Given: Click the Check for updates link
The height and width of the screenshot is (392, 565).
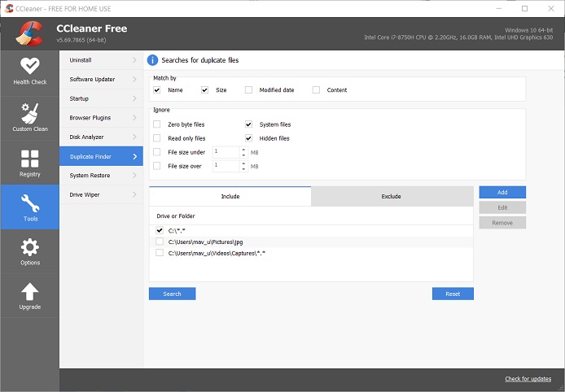Looking at the screenshot, I should click(528, 379).
